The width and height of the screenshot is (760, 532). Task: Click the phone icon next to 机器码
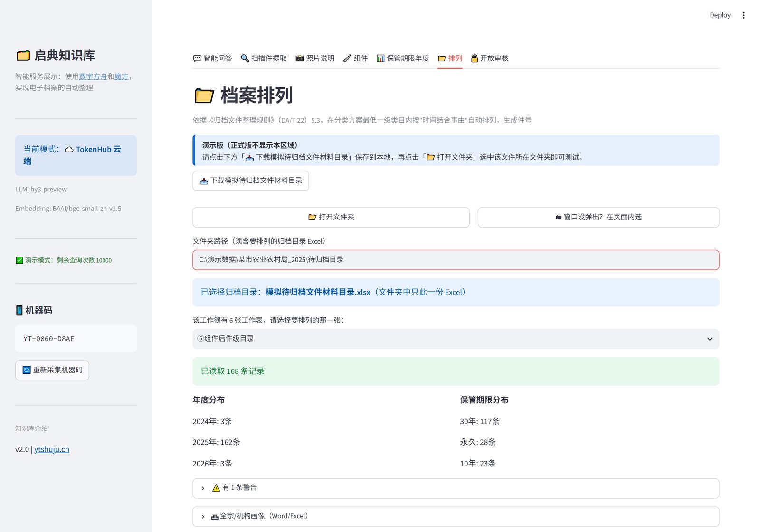pos(19,310)
